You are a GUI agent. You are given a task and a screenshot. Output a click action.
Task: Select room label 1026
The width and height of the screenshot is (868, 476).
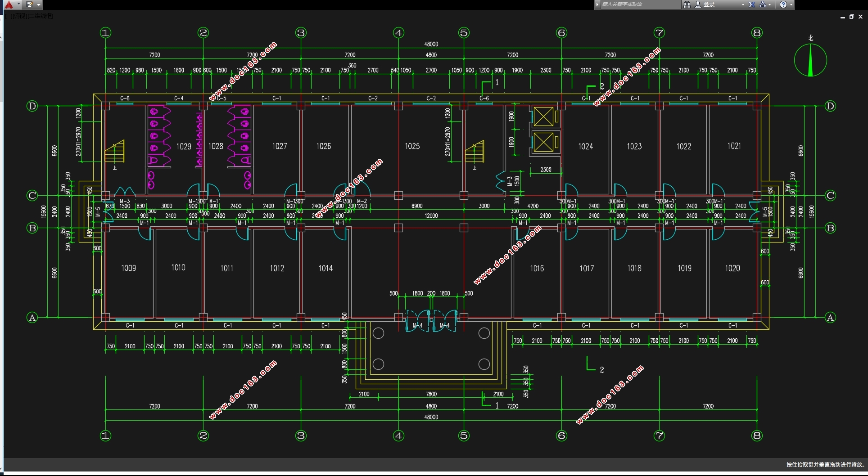pos(324,146)
